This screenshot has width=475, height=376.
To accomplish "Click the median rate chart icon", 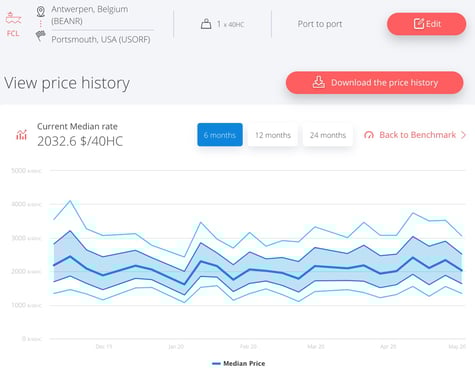I will [21, 135].
